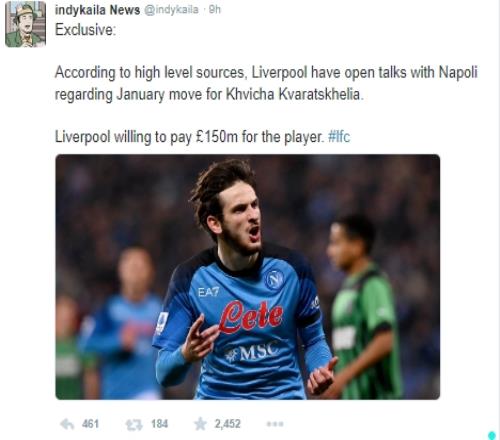The height and width of the screenshot is (440, 500).
Task: Click the Liverpool Napoli talks sentence
Action: tap(266, 83)
